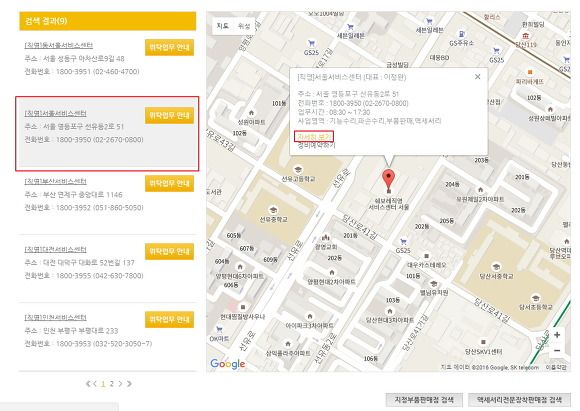Click 양평현대6차아파트 home icon
The height and width of the screenshot is (411, 580).
click(240, 267)
